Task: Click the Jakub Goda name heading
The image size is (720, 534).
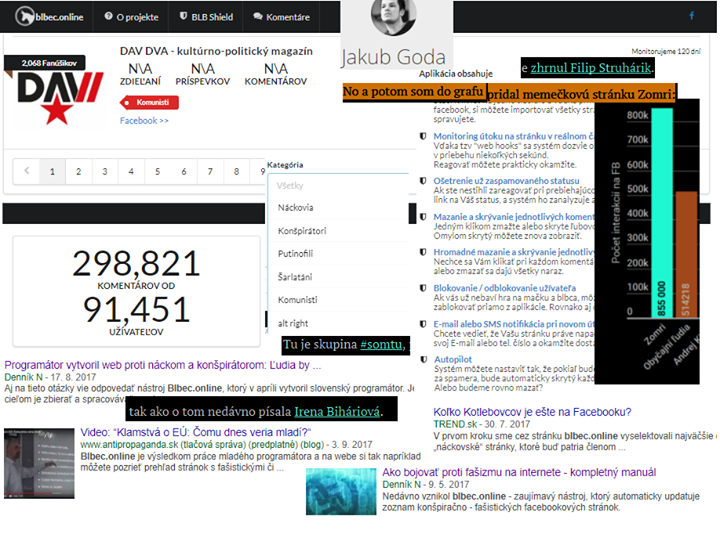Action: [x=394, y=57]
